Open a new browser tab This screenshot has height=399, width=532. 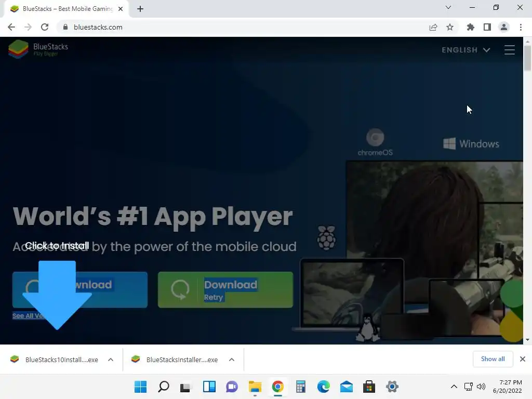click(x=140, y=9)
